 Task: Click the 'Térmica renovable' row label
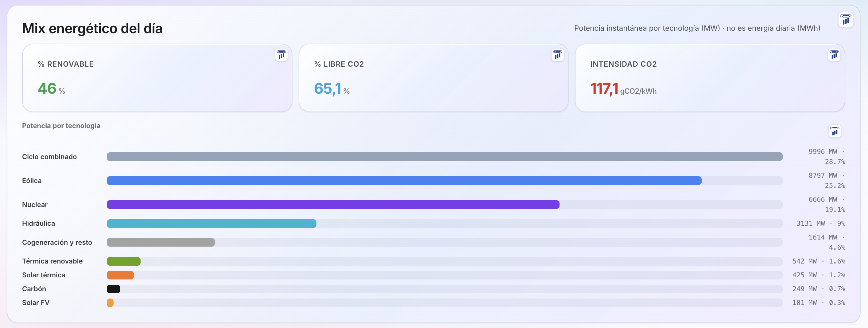point(52,261)
